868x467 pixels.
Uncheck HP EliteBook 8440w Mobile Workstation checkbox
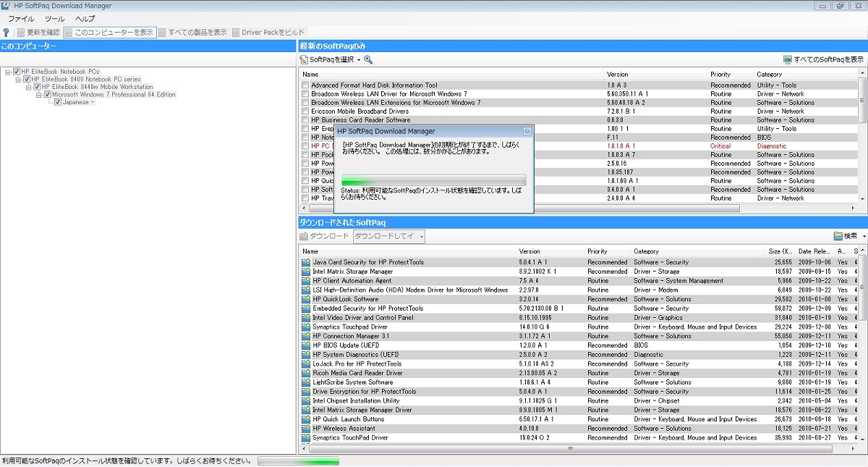[37, 87]
